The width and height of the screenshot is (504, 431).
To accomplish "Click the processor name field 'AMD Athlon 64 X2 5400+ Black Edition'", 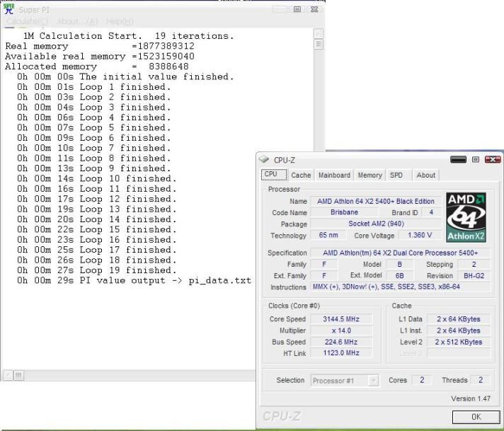I will pos(376,201).
